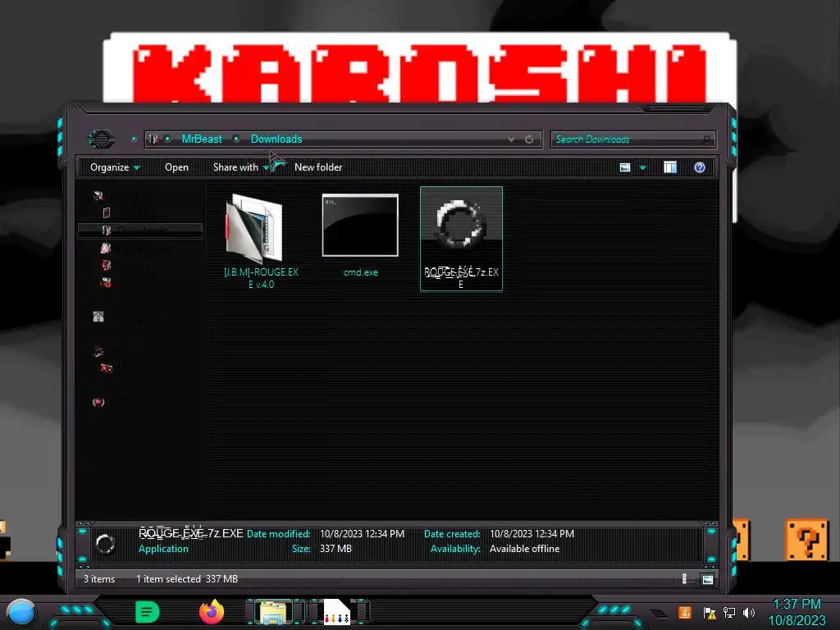Click the Date modified value in details pane
The image size is (840, 630).
click(362, 533)
